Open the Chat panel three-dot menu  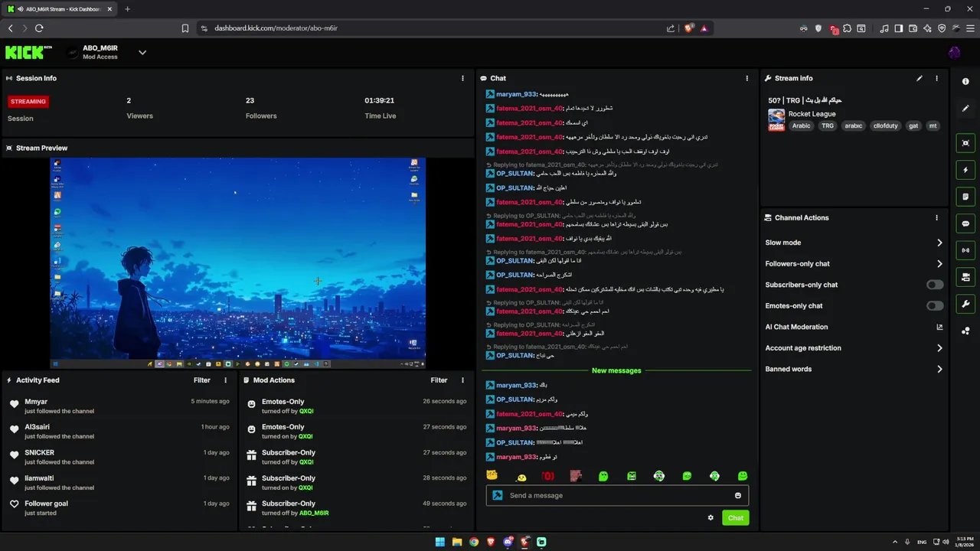click(x=747, y=78)
